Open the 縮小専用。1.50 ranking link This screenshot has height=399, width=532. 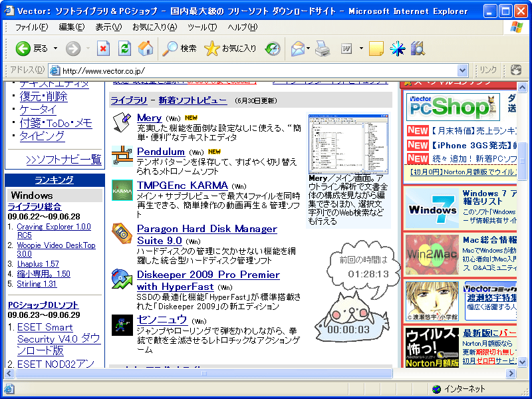44,274
